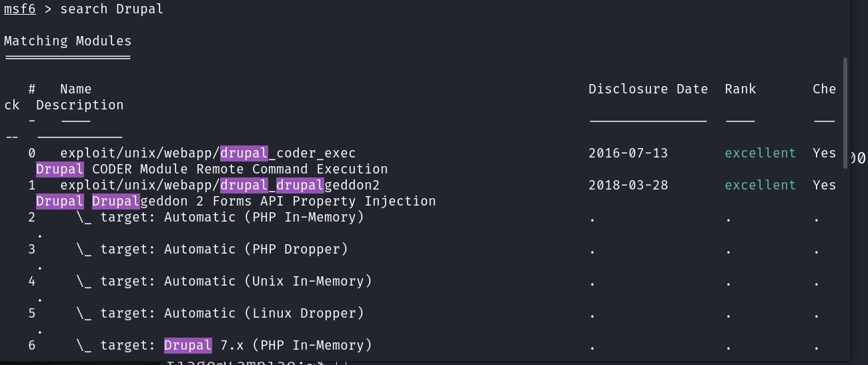Click the 'Name' column header

point(75,89)
